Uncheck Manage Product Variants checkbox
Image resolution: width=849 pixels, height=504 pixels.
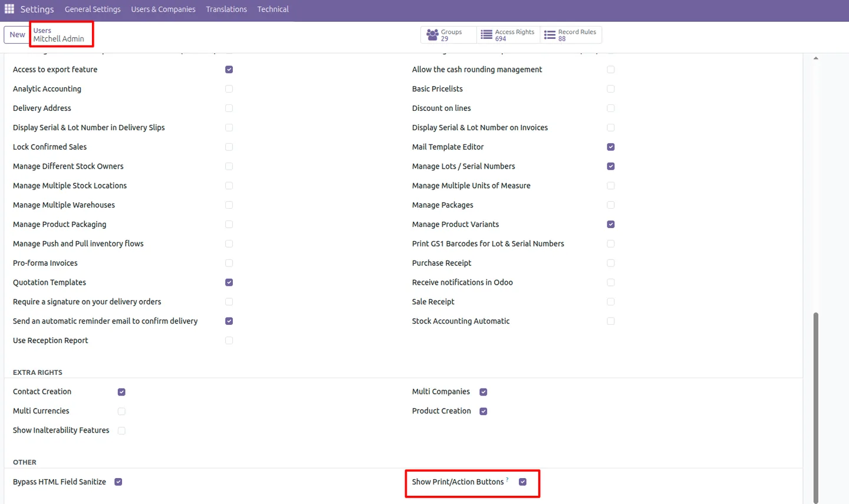611,225
